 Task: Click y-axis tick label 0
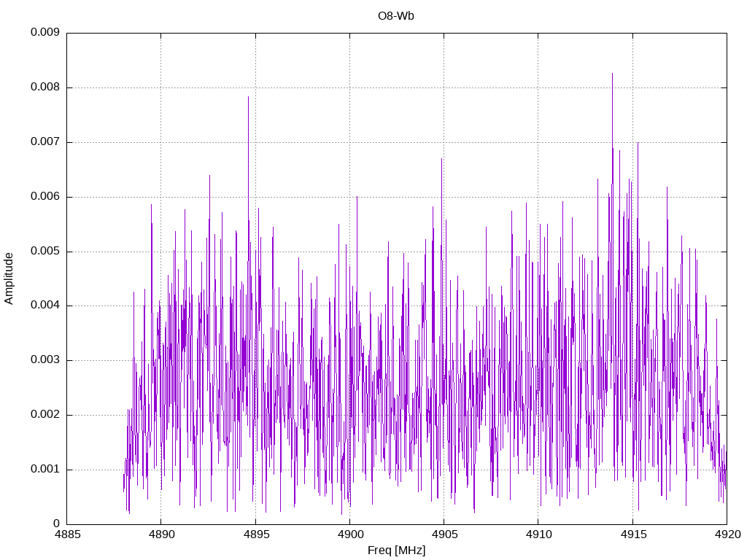click(x=57, y=524)
